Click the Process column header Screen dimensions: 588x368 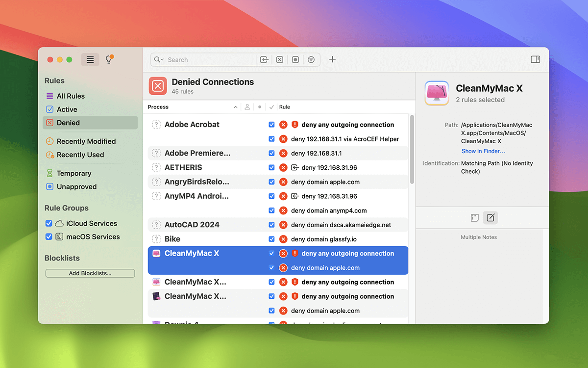pos(158,107)
